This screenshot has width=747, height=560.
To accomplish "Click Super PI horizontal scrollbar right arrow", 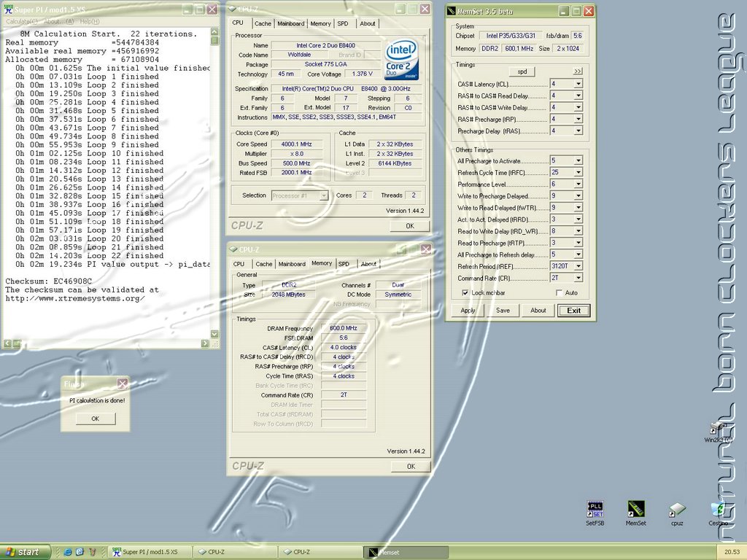I will (x=205, y=343).
